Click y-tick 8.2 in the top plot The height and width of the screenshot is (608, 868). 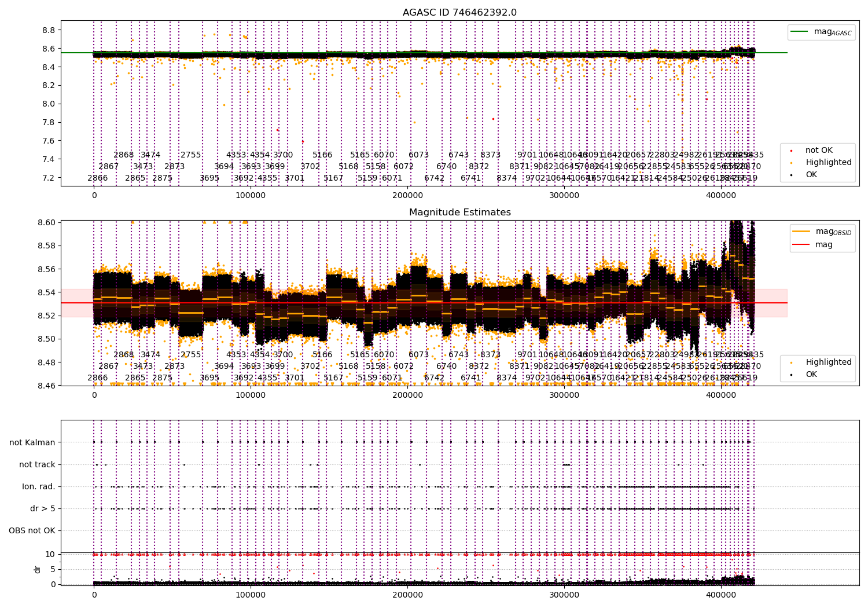click(49, 85)
